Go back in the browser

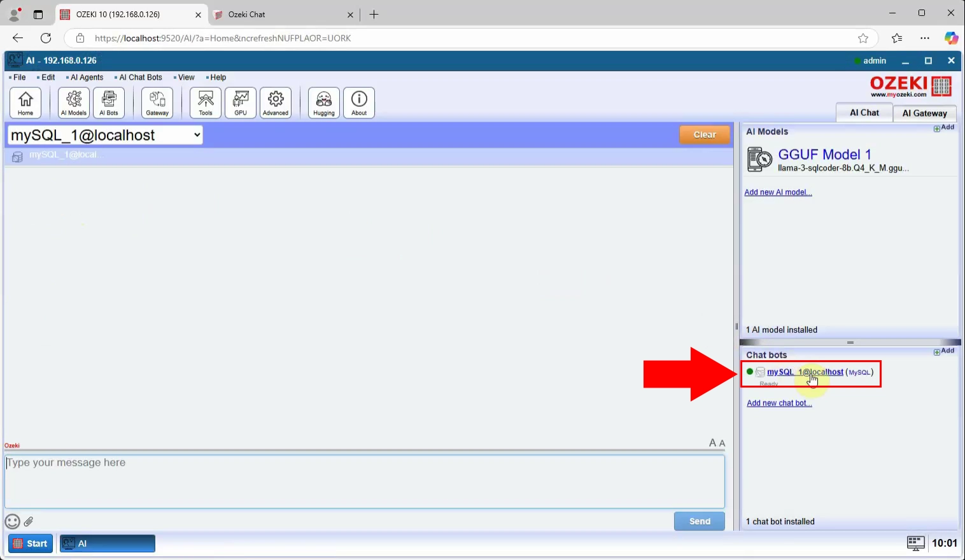[18, 38]
